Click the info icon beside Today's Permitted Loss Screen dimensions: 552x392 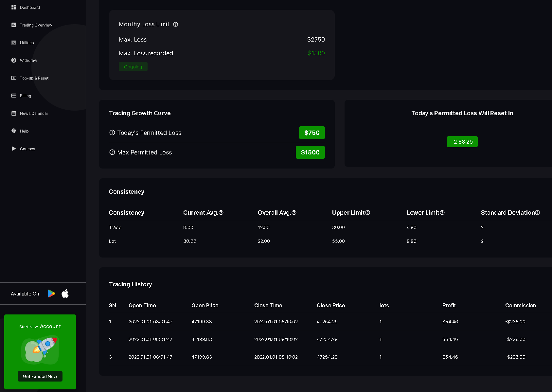tap(112, 133)
